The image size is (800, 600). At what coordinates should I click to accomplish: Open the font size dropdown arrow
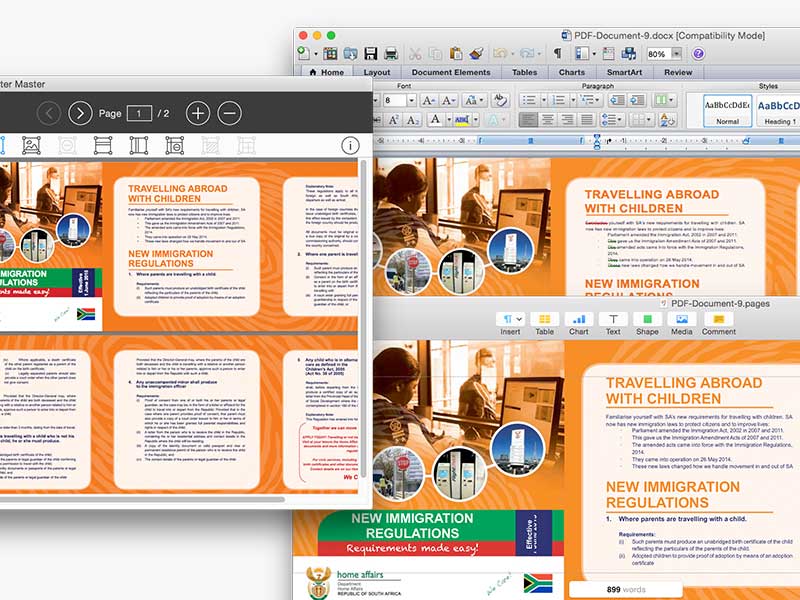coord(411,100)
